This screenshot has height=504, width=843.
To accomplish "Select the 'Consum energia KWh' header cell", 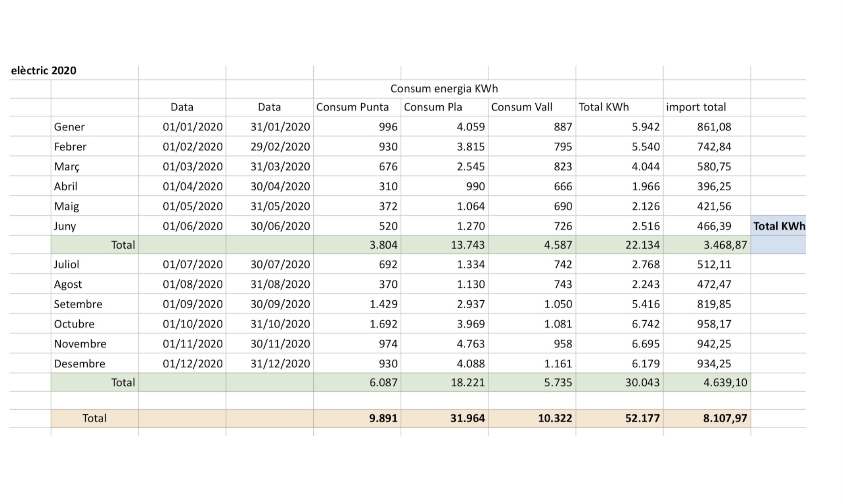I will [444, 89].
